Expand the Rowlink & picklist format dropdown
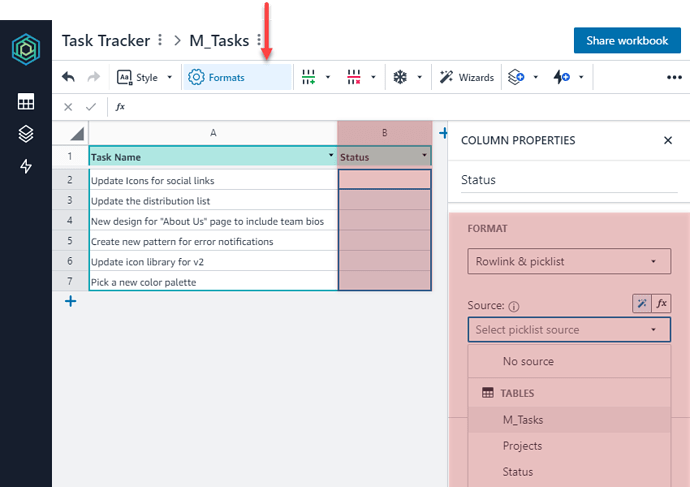The width and height of the screenshot is (690, 487). pos(568,262)
